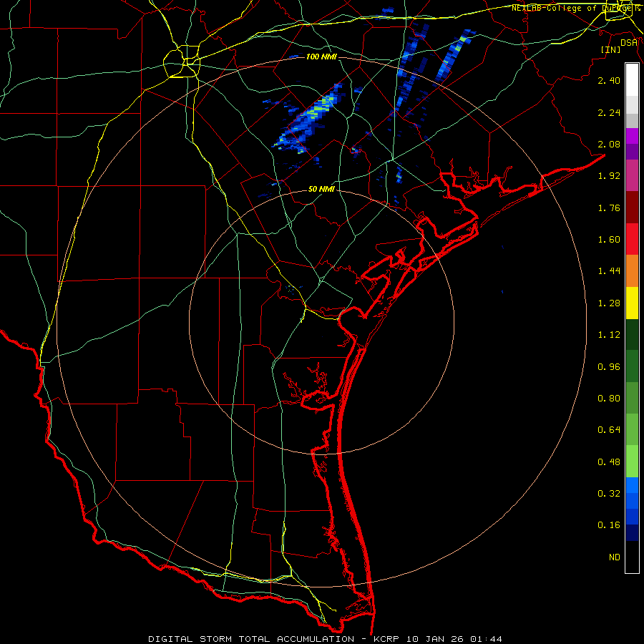Click the white swatch at legend top
The width and height of the screenshot is (644, 644).
tap(632, 80)
